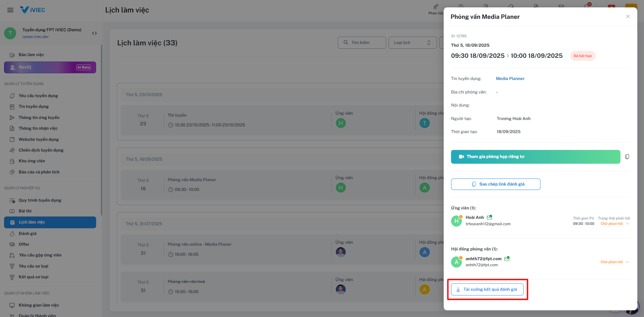
Task: Click the iVIEC logo
Action: [33, 10]
